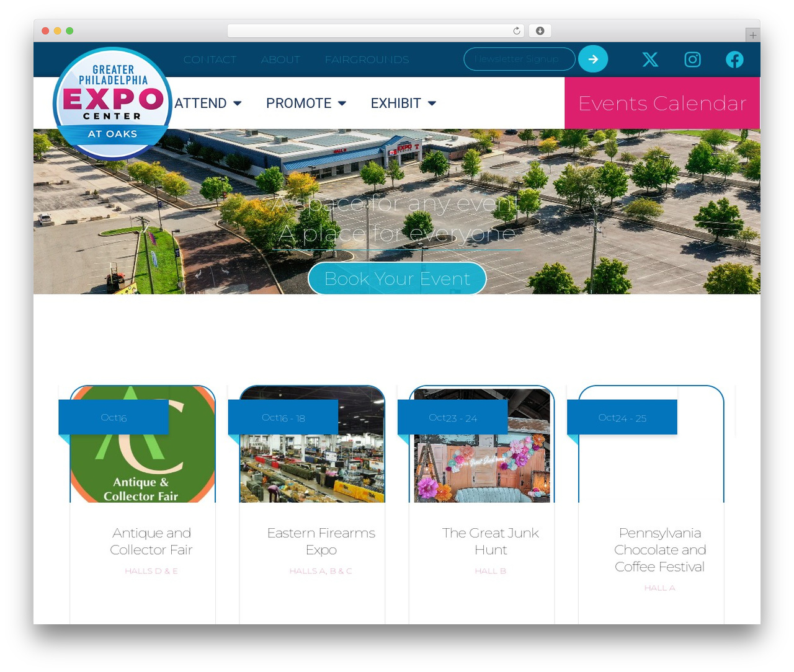Open The Great Junk Hunt title

[491, 541]
